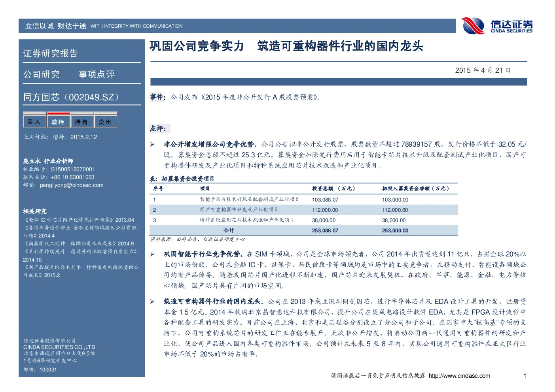Click table header 拟投入募集资金净额（万元）
Viewport: 555px width, 392px height.
pyautogui.click(x=416, y=188)
